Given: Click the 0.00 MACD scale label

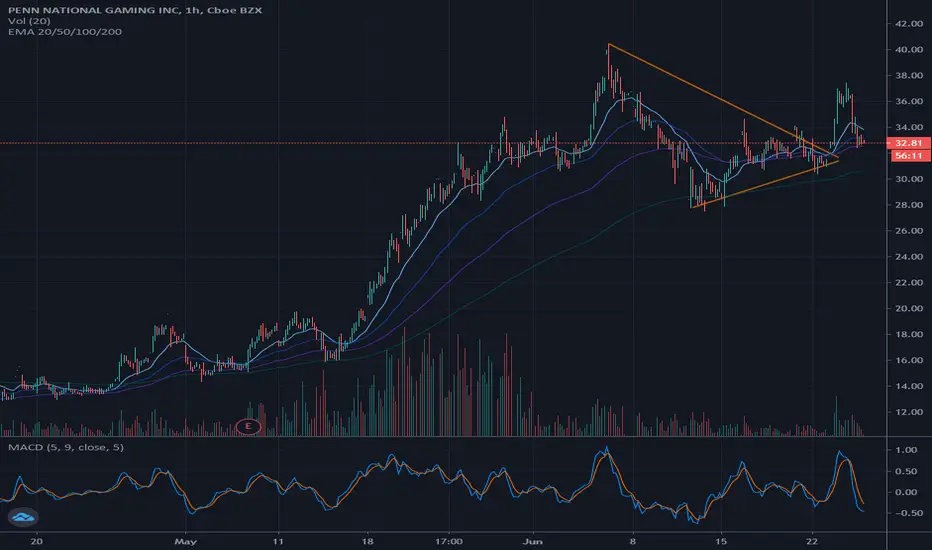Looking at the screenshot, I should (x=906, y=492).
